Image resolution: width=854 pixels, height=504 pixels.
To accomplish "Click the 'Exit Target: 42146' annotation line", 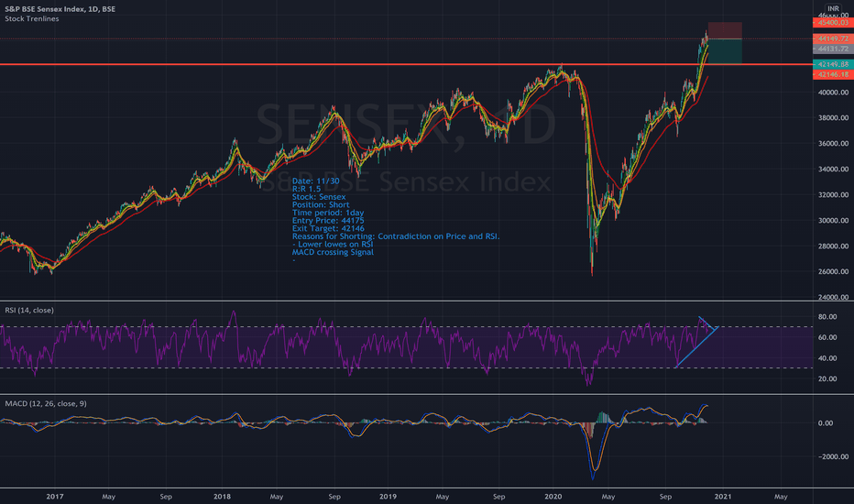I will pyautogui.click(x=328, y=228).
